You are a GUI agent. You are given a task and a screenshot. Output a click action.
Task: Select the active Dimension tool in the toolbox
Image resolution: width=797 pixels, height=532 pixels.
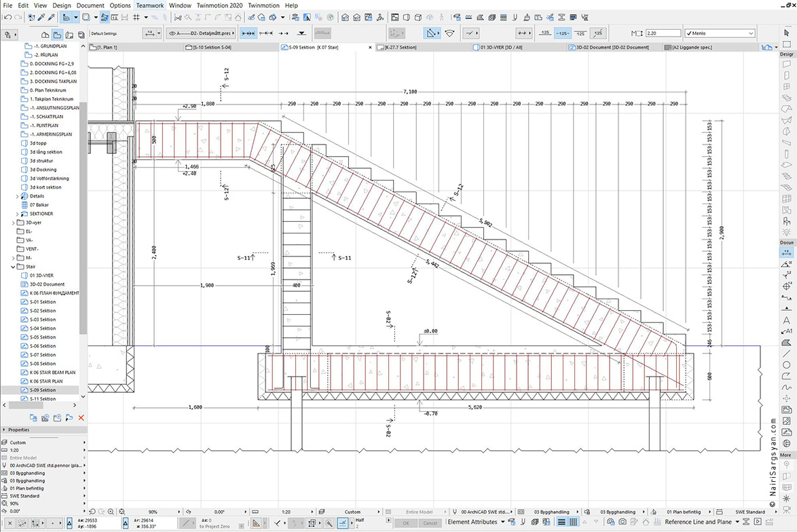click(786, 252)
